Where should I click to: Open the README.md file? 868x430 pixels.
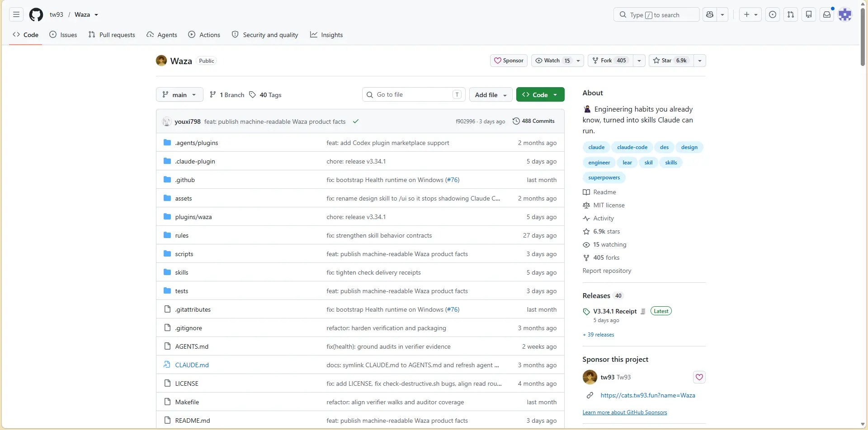pyautogui.click(x=193, y=421)
